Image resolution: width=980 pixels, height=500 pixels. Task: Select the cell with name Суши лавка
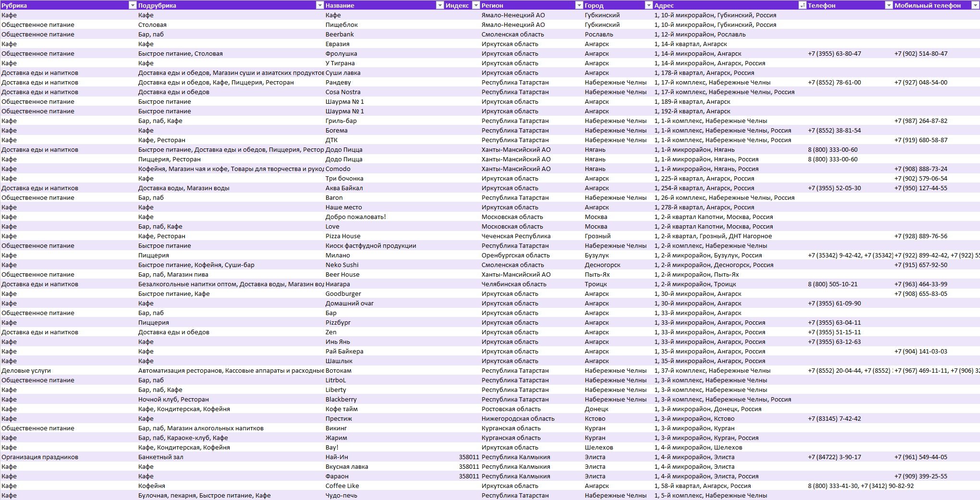tap(384, 73)
